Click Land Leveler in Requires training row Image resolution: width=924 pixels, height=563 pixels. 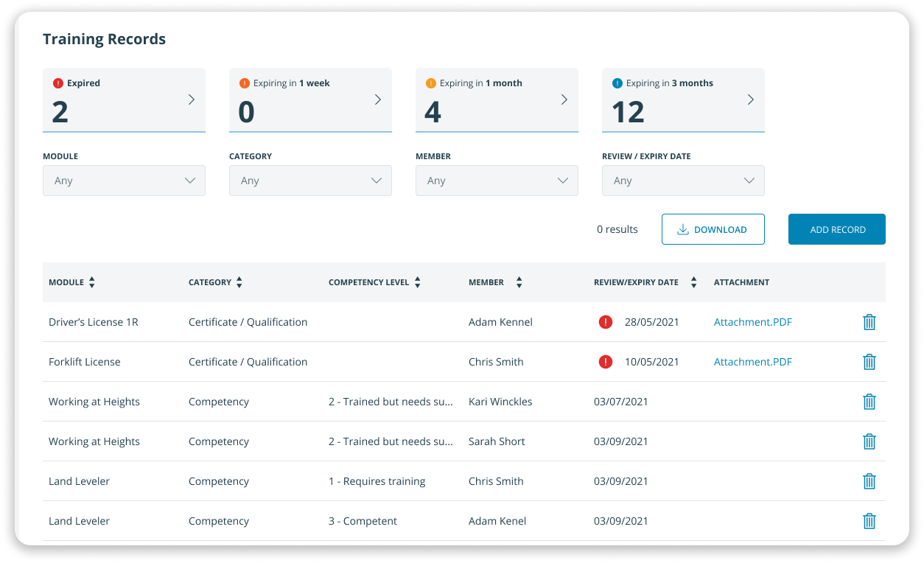80,481
